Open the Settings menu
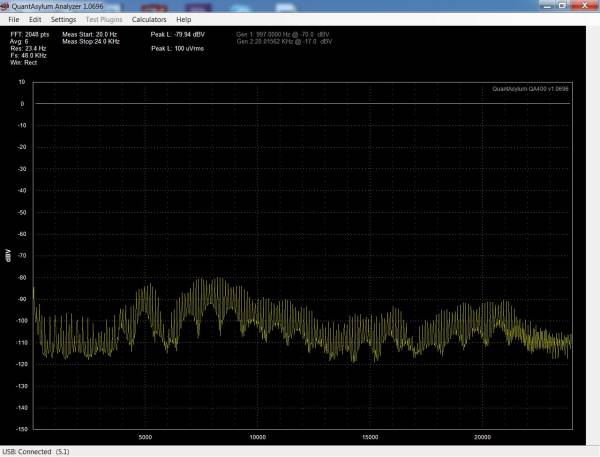The height and width of the screenshot is (457, 600). click(63, 20)
